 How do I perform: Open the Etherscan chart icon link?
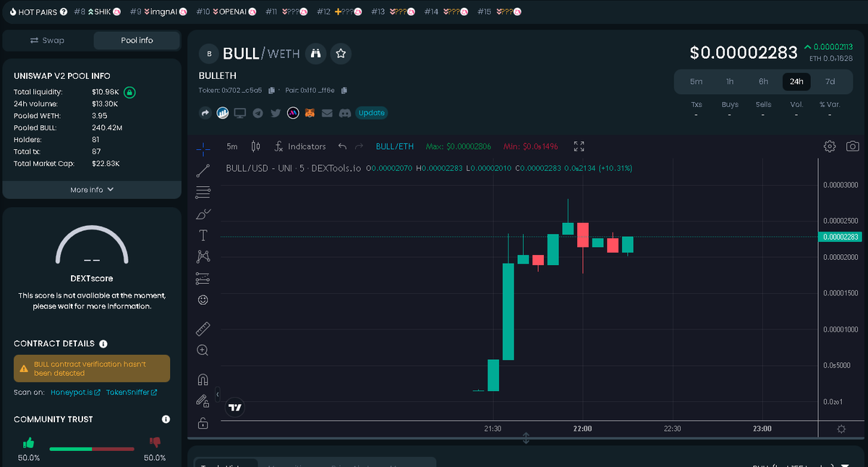[223, 113]
